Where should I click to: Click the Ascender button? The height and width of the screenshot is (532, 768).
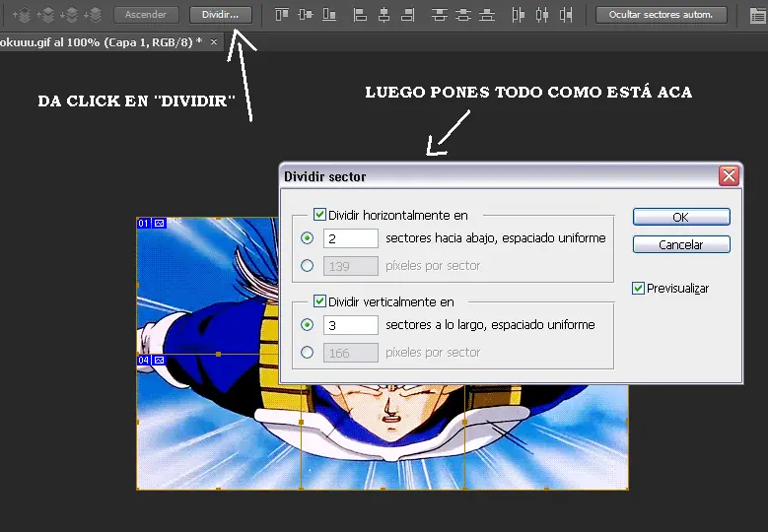(145, 15)
